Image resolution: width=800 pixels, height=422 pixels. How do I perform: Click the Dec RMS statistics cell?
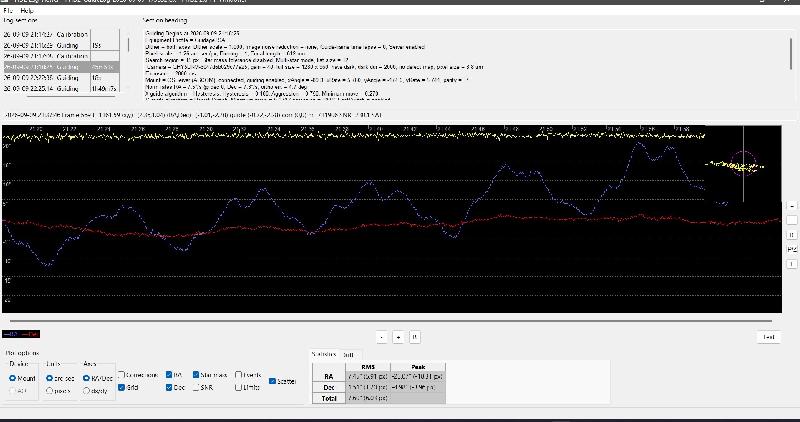(368, 387)
